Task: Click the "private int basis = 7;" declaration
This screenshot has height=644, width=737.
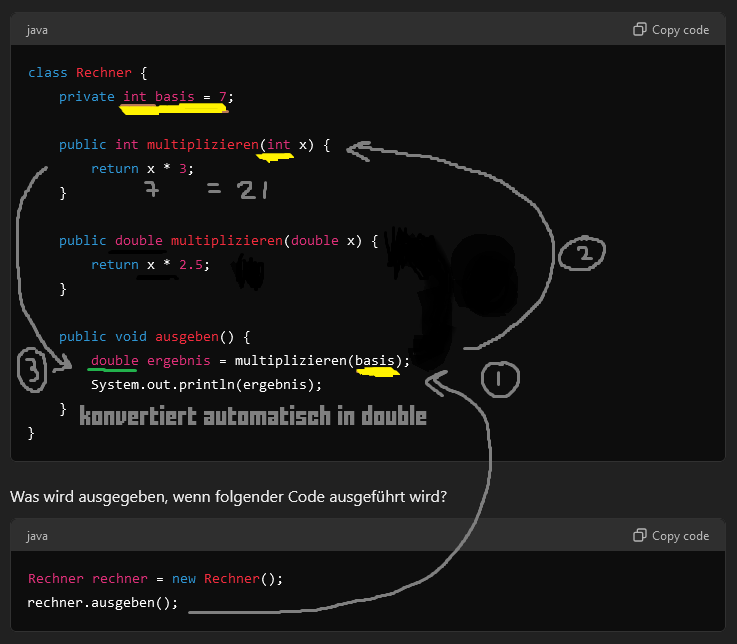Action: pyautogui.click(x=146, y=97)
